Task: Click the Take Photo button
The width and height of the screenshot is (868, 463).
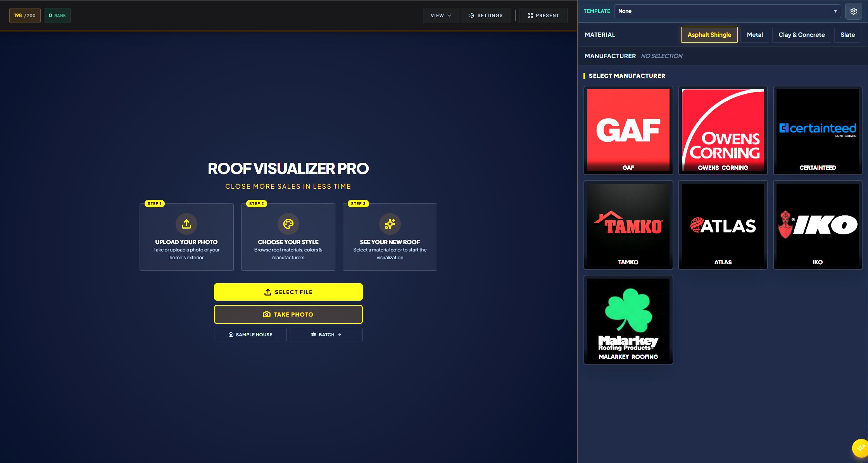Action: (x=288, y=315)
